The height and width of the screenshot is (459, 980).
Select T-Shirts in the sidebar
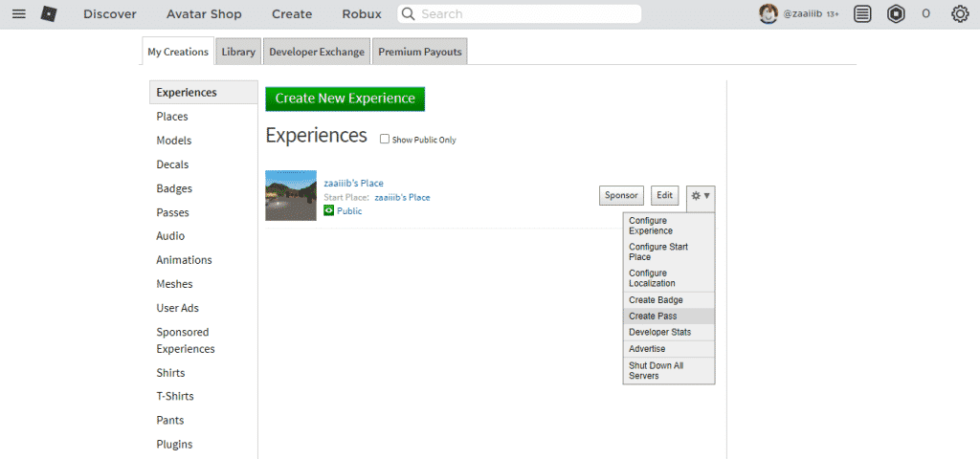pyautogui.click(x=175, y=396)
